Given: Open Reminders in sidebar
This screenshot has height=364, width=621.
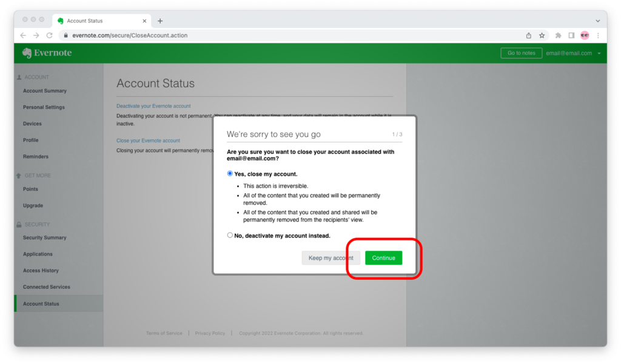Looking at the screenshot, I should tap(36, 157).
